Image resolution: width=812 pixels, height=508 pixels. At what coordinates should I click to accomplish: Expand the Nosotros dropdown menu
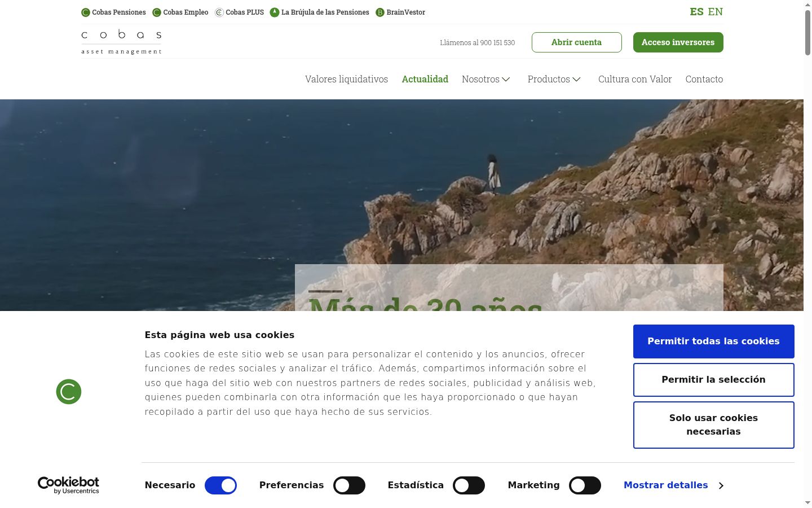tap(486, 79)
